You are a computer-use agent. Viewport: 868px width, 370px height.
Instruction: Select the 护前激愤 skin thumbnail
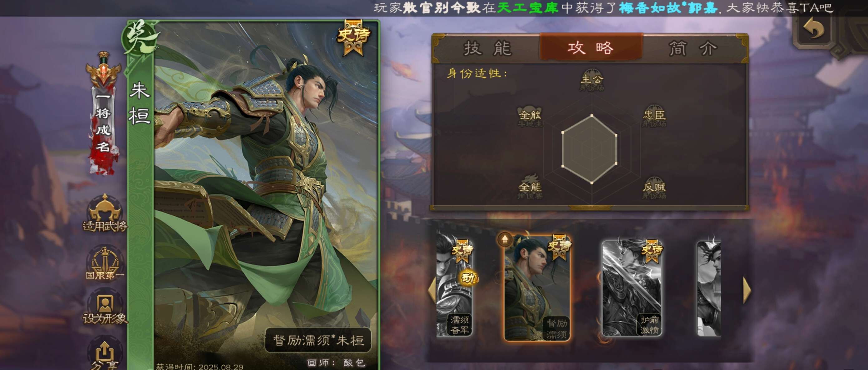point(632,288)
